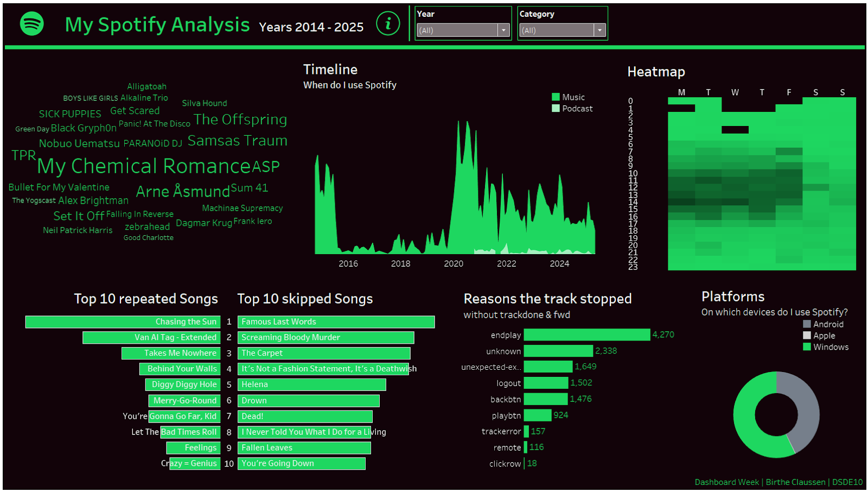Select Black Gryph0n in word cloud

click(x=84, y=128)
